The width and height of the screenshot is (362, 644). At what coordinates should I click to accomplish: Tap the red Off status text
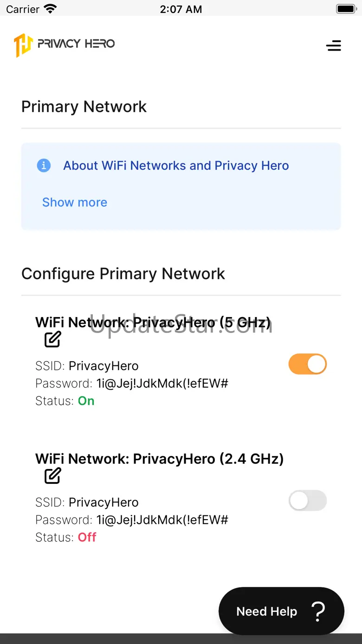(87, 537)
